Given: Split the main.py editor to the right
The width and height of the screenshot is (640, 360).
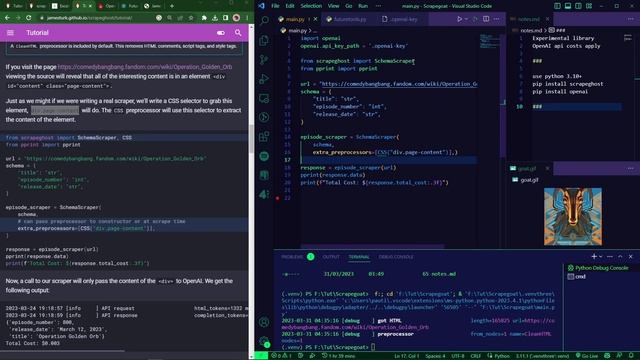Looking at the screenshot, I should [486, 19].
